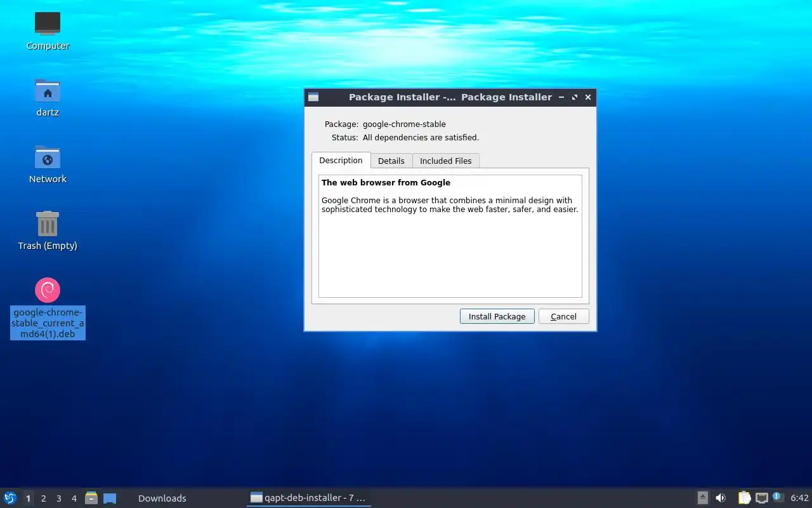Select the Network desktop icon
This screenshot has width=812, height=508.
48,164
